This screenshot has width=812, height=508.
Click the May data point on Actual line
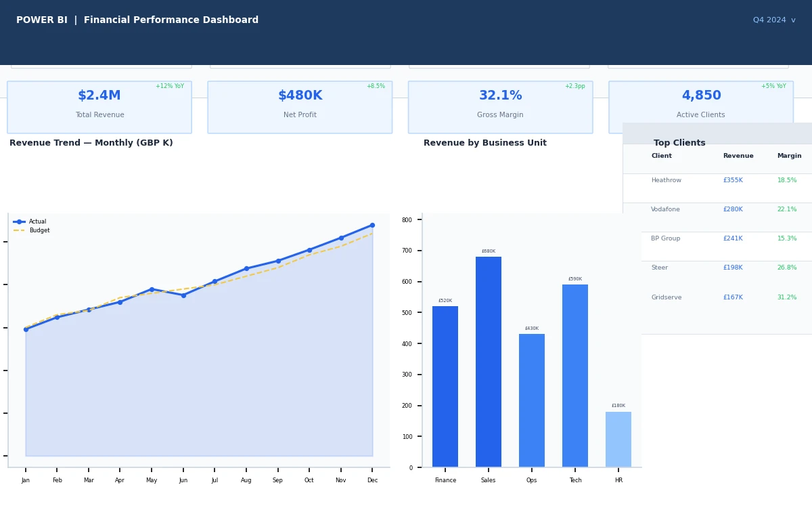click(152, 289)
